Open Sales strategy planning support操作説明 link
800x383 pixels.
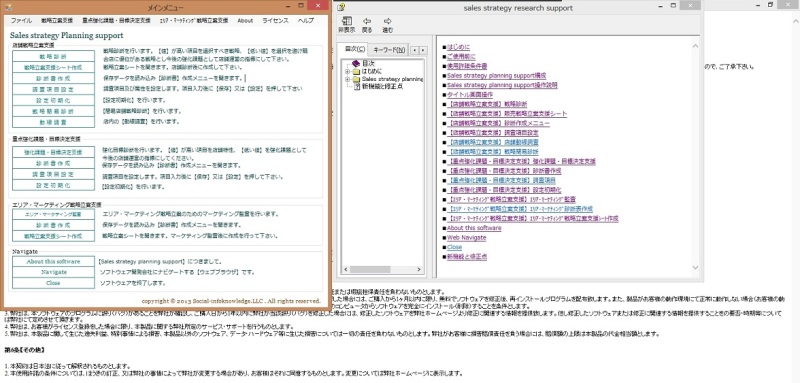502,85
